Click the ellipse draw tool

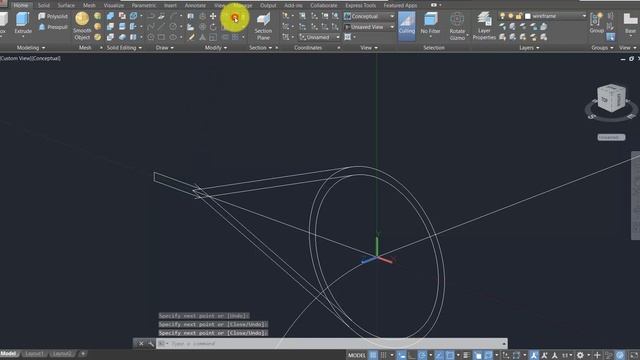coord(173,37)
